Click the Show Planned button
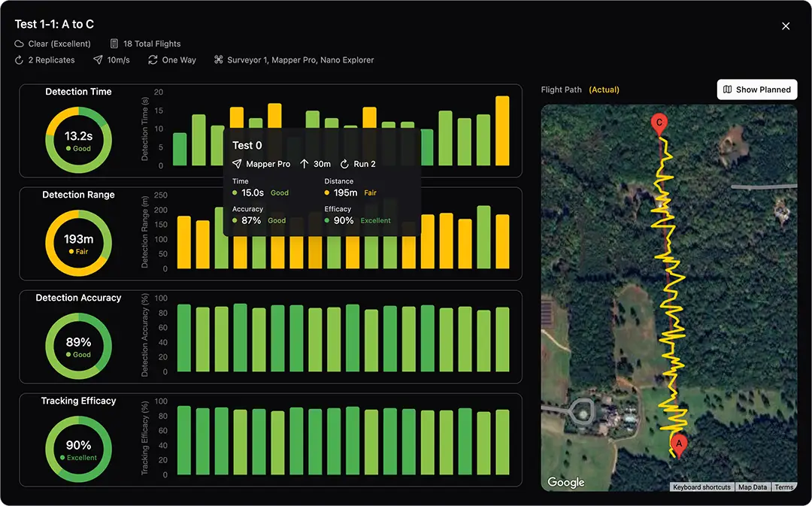Viewport: 812px width, 506px height. tap(756, 89)
